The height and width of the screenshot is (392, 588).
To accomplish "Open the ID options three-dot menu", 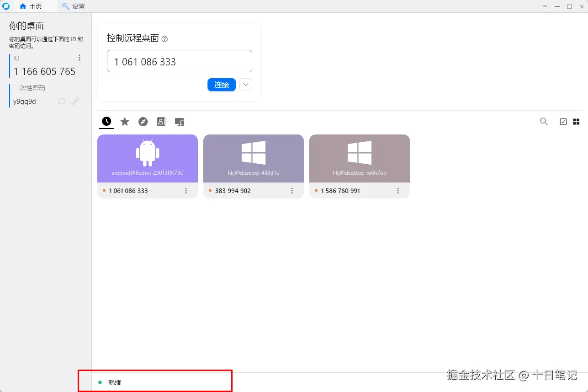I will (x=79, y=58).
